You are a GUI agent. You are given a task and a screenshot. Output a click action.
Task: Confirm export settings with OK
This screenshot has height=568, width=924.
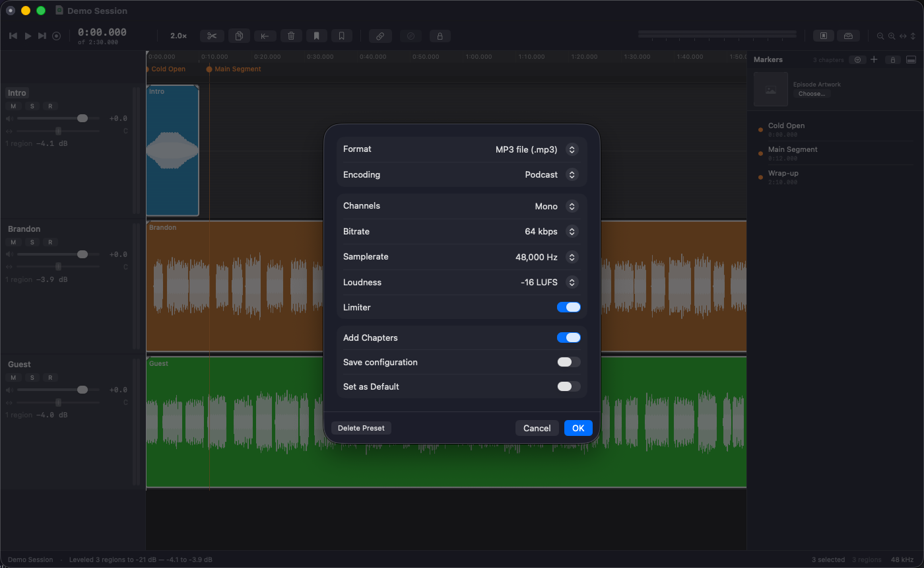pos(578,428)
